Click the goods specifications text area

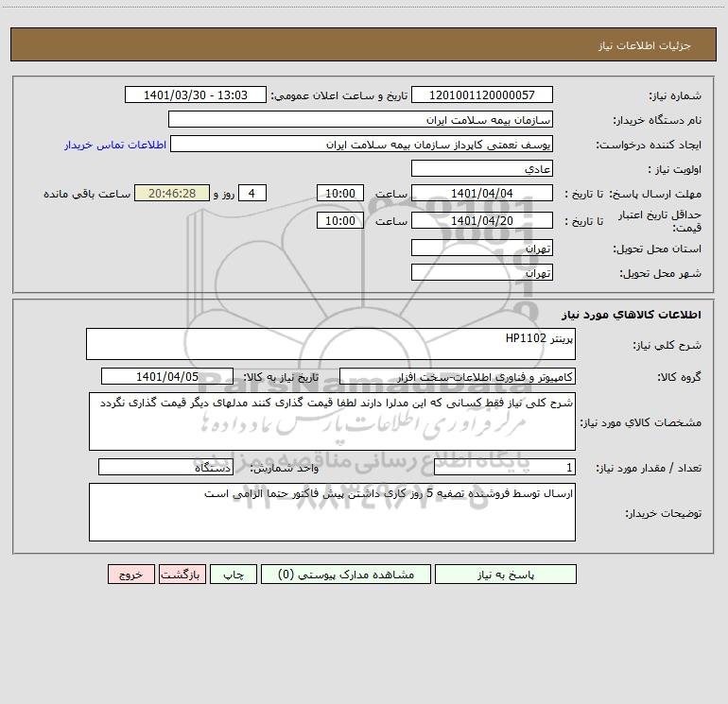332,421
